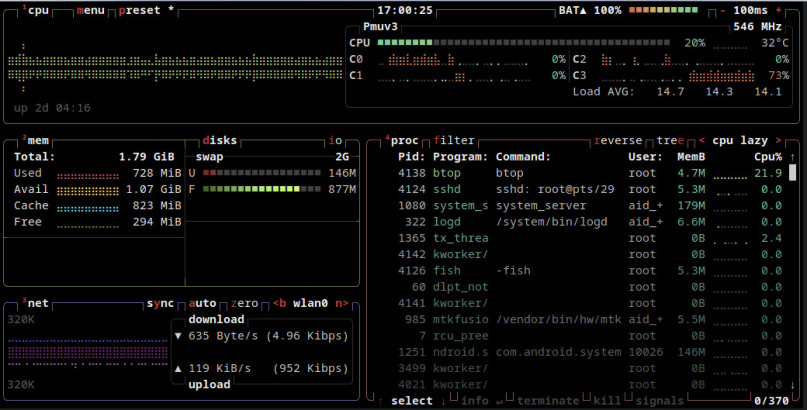Click the process filter field

454,141
